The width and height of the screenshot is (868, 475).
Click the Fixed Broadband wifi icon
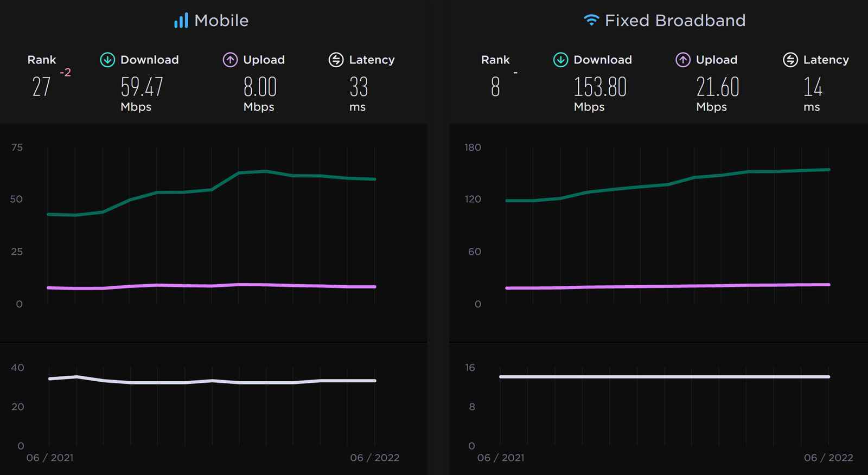(591, 20)
